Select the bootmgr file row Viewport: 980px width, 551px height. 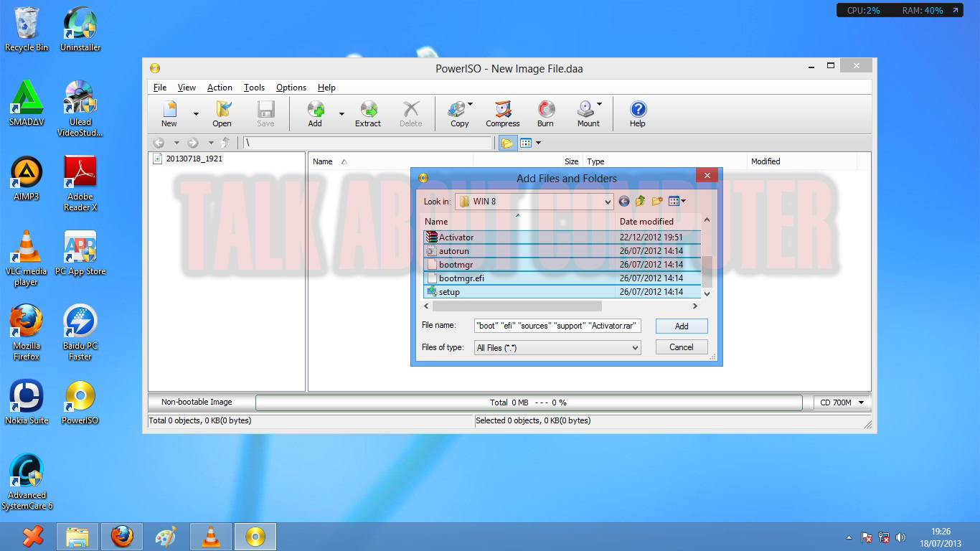point(562,265)
